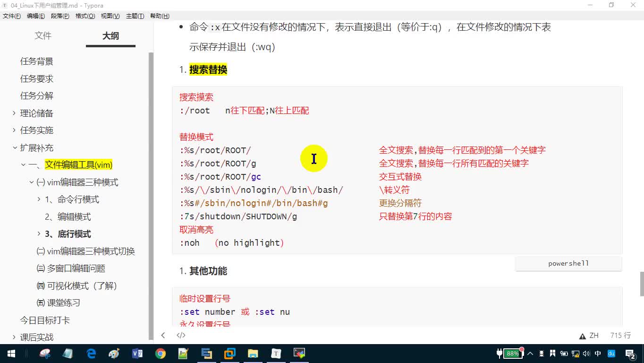Open the blue remote-desktop taskbar app
The height and width of the screenshot is (363, 644).
coord(207,354)
